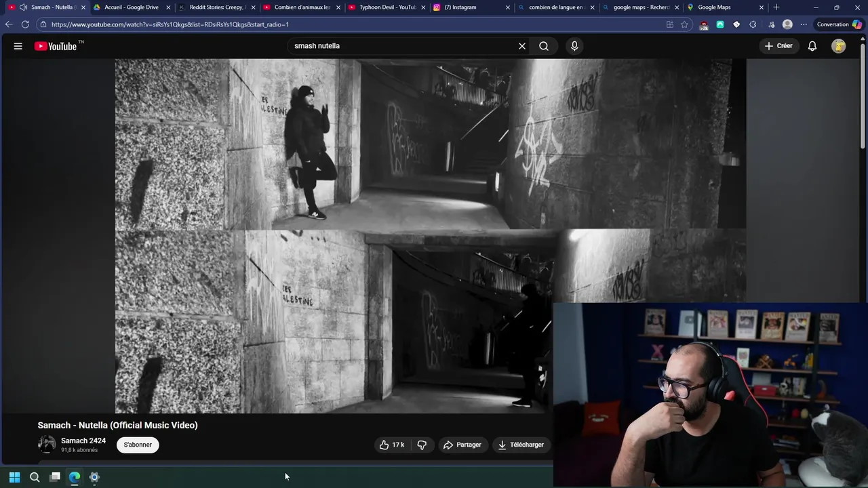Subscribe using the S'abonner button
Viewport: 868px width, 488px height.
(138, 445)
